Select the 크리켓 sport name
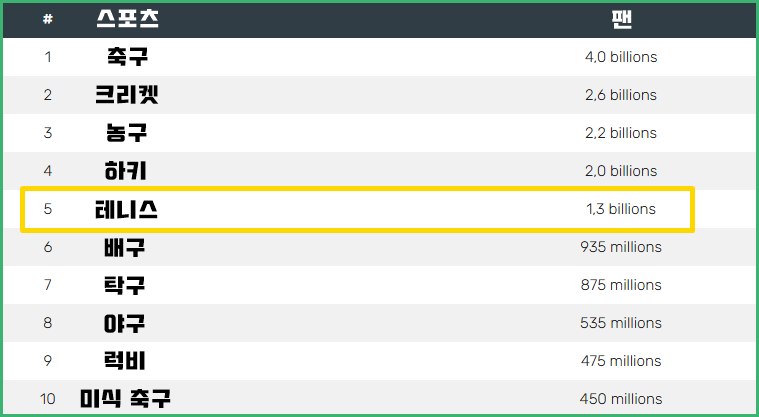The image size is (759, 417). [x=127, y=95]
